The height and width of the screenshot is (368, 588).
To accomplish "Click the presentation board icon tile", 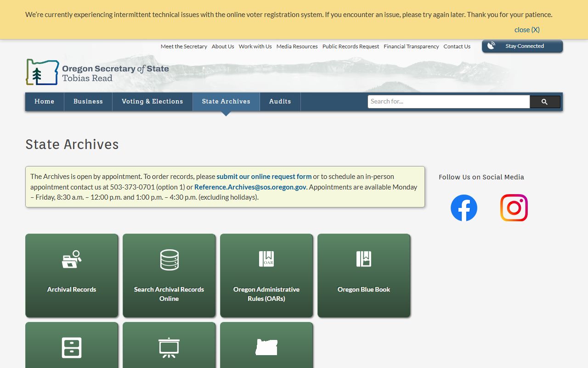I will pos(169,347).
